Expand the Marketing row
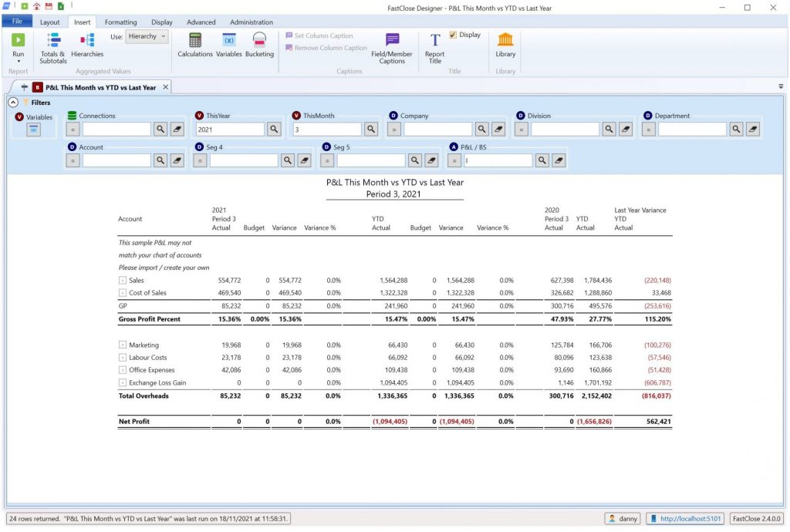 click(x=123, y=345)
